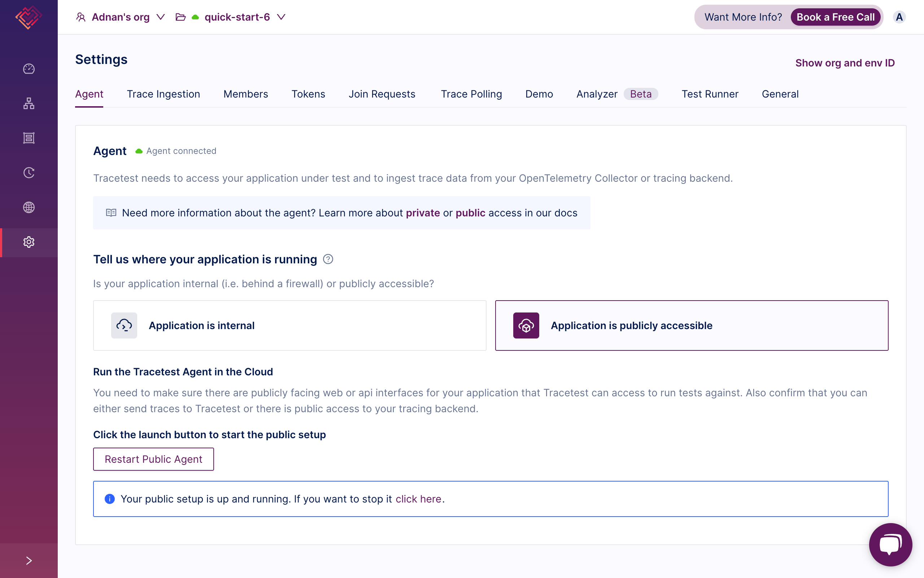Select Application is internal option
Screen dimensions: 924x578
289,325
